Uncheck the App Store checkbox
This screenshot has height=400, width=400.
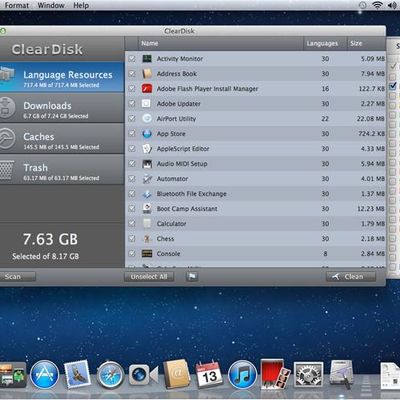pos(132,134)
